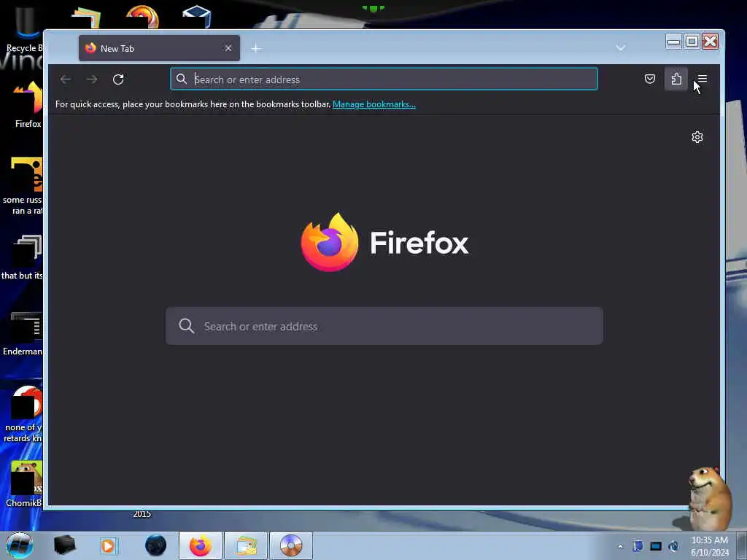Screen dimensions: 747x560
Task: Select the Enderman desktop icon
Action: 23,333
